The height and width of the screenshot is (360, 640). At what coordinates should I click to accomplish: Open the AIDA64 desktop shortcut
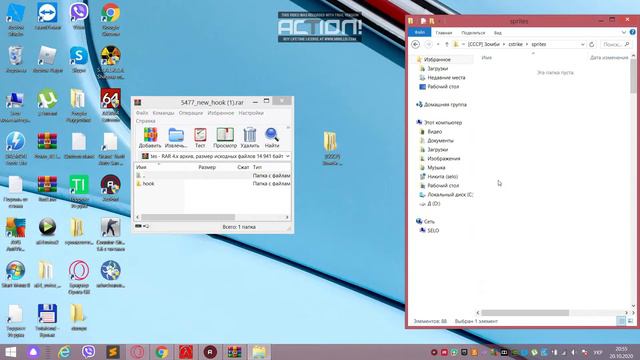(111, 105)
